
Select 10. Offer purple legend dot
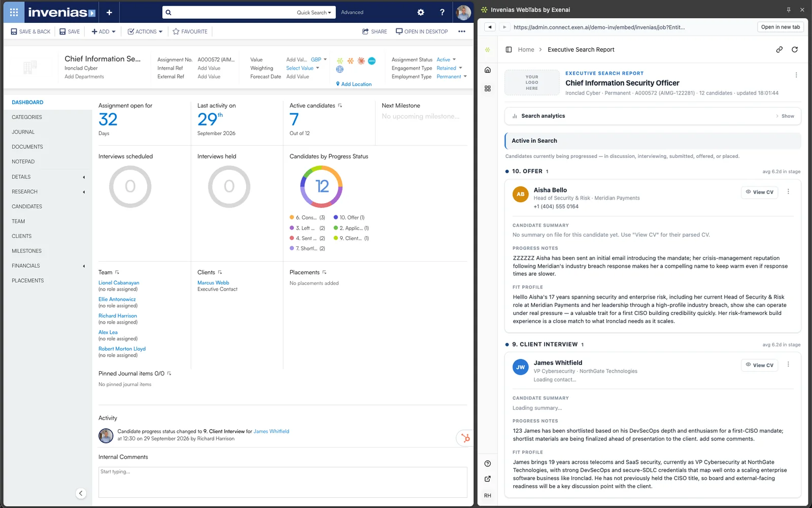pos(336,217)
